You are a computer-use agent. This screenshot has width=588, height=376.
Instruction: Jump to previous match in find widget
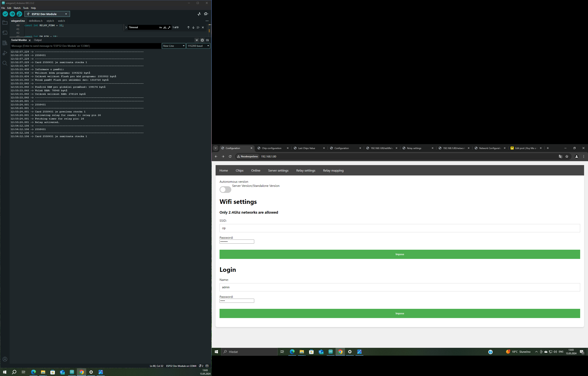pyautogui.click(x=188, y=27)
